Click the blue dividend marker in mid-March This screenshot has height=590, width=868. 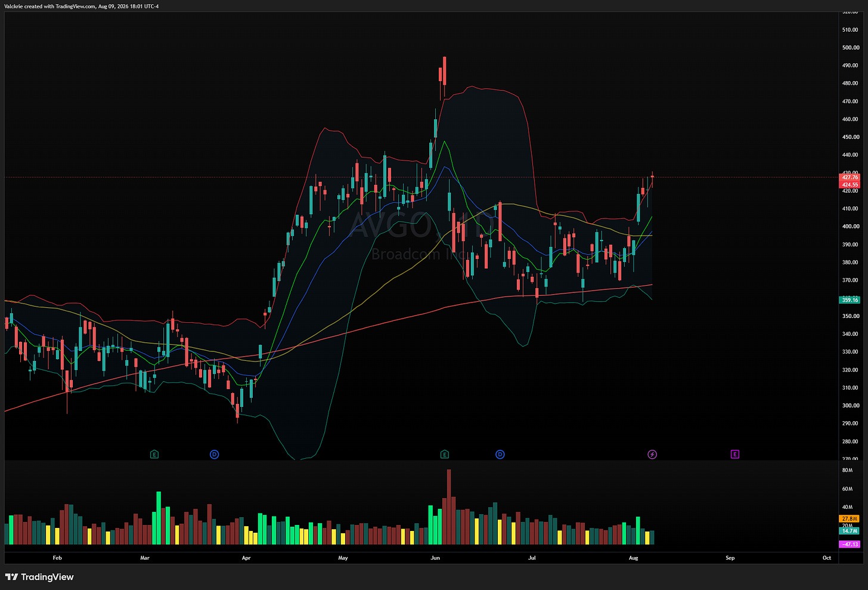[215, 455]
